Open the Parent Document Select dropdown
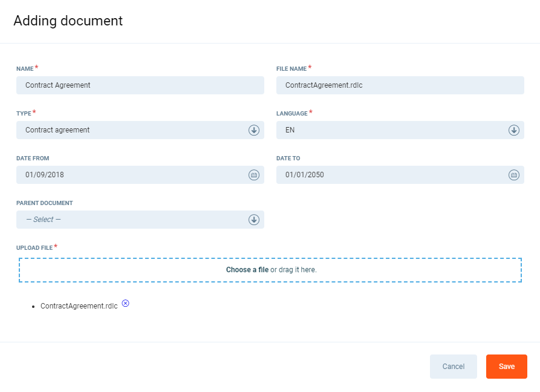 point(133,220)
